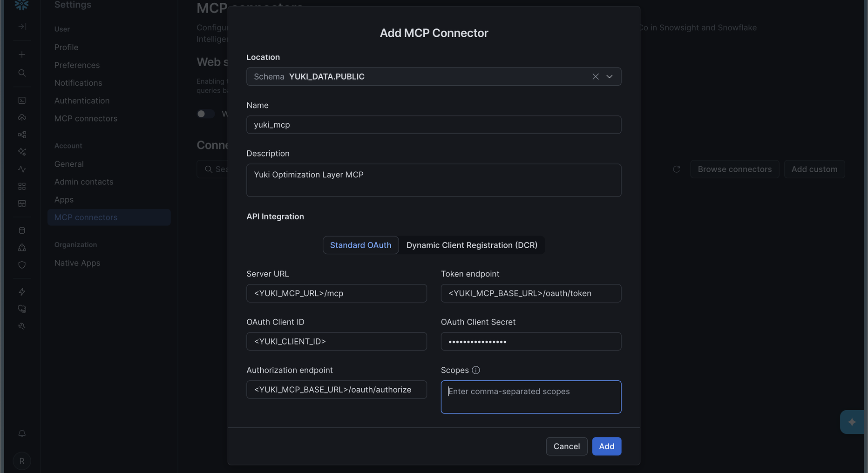
Task: Focus the Name field yuki_mcp
Action: (434, 125)
